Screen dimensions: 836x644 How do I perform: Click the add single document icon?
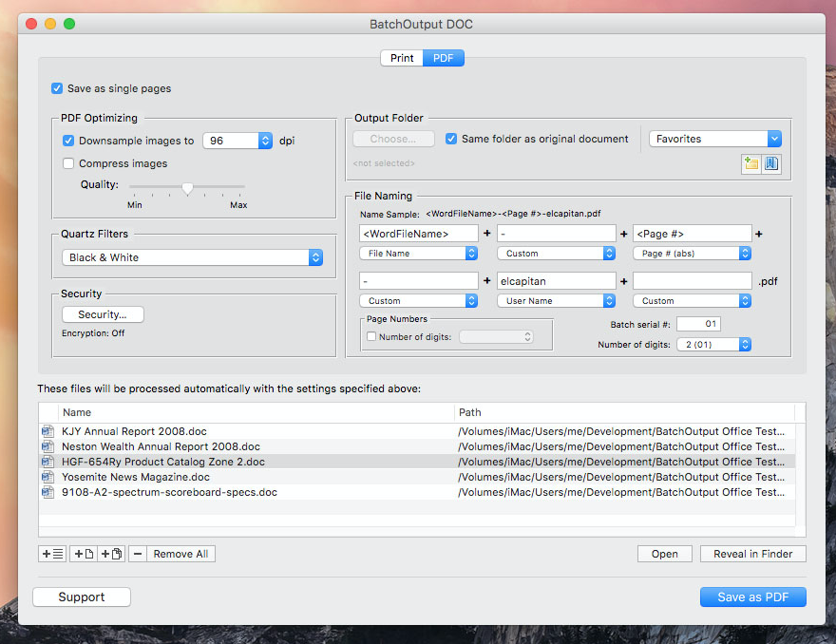click(x=82, y=554)
